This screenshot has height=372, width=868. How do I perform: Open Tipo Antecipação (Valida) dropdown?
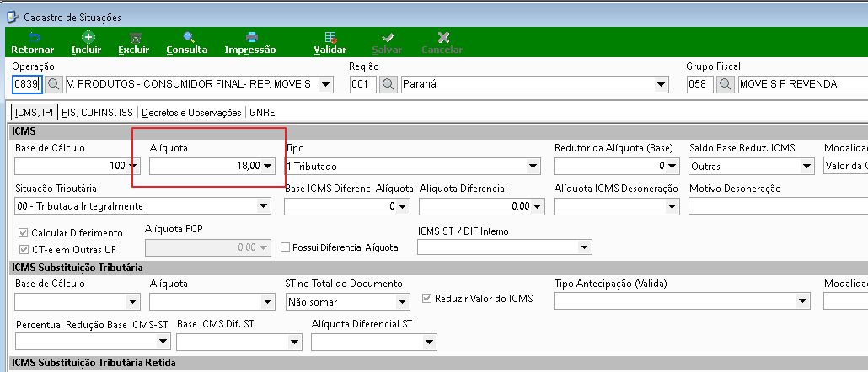(x=803, y=301)
